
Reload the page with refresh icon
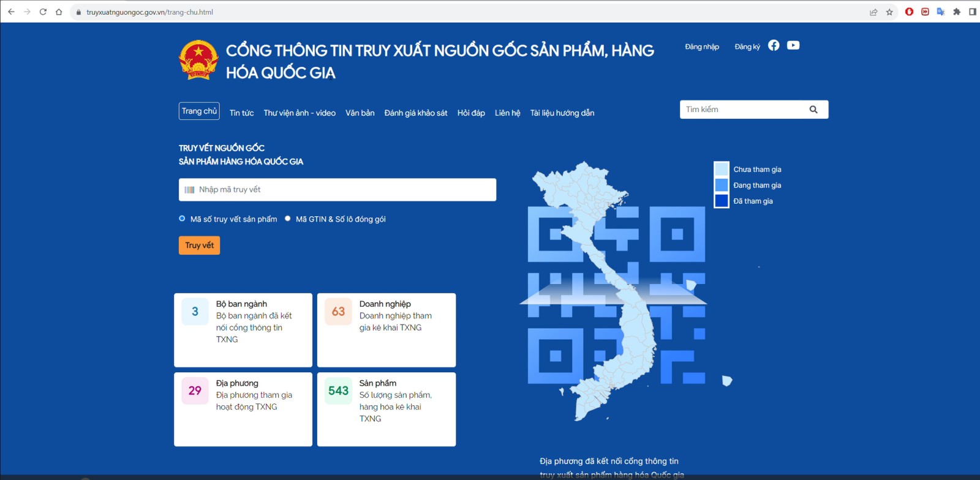tap(43, 12)
